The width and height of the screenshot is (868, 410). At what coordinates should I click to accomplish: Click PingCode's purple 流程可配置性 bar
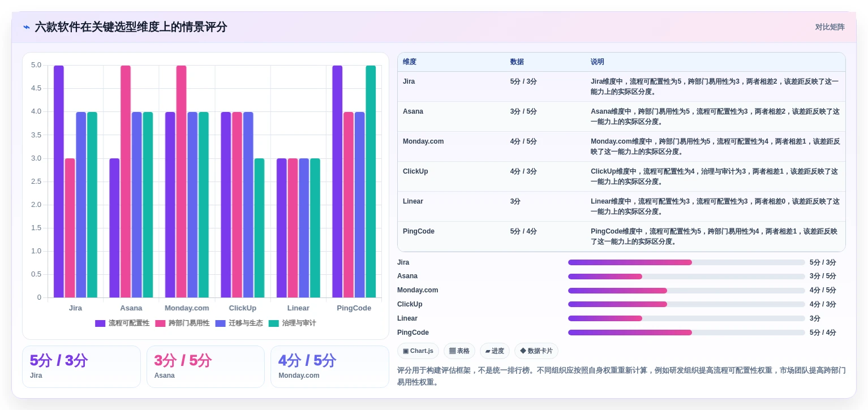point(337,182)
